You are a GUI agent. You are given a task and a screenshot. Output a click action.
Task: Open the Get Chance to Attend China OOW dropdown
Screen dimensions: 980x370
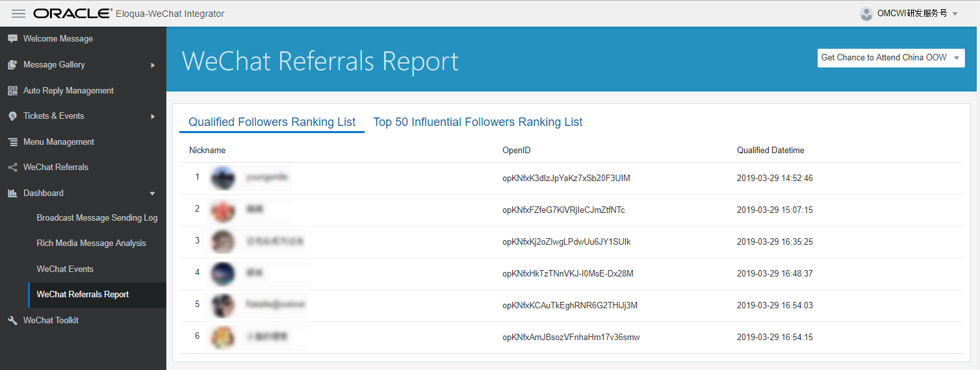tap(890, 58)
